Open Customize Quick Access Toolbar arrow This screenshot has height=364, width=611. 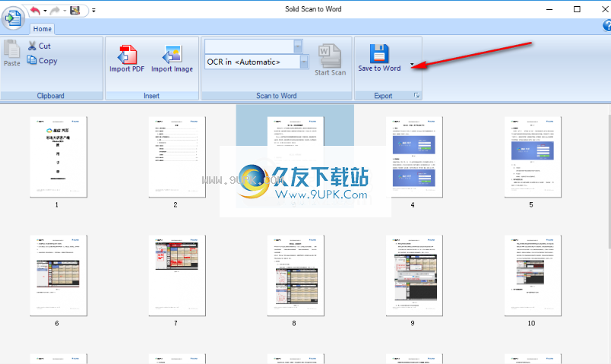[93, 11]
